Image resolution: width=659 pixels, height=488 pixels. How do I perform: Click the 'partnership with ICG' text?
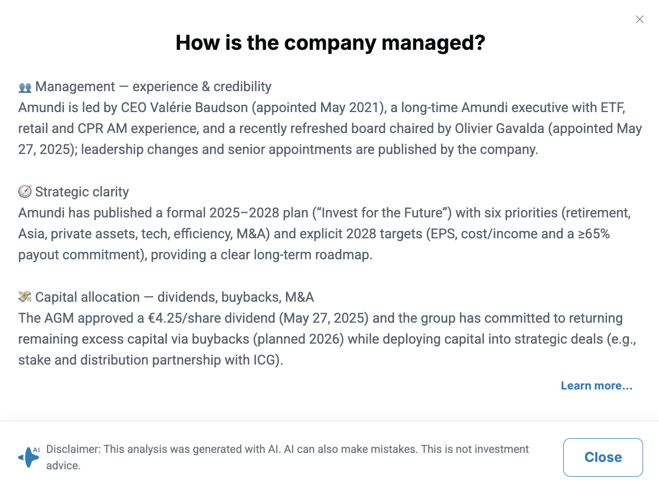point(217,360)
